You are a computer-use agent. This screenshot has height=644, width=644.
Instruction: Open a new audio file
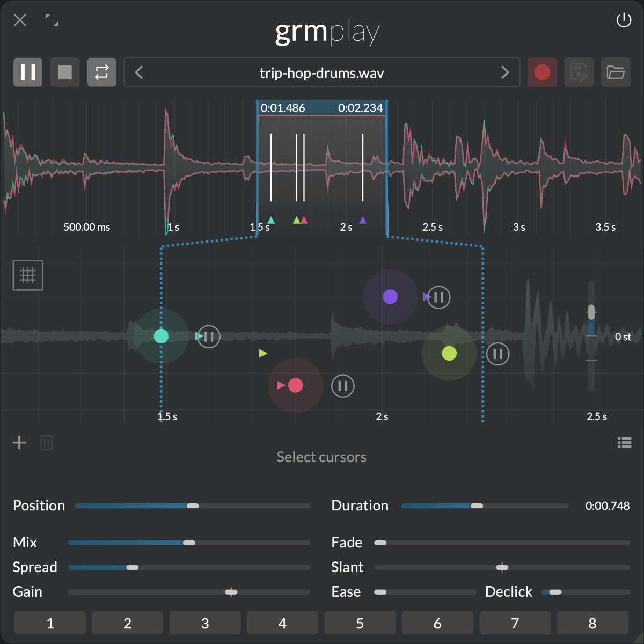tap(616, 72)
